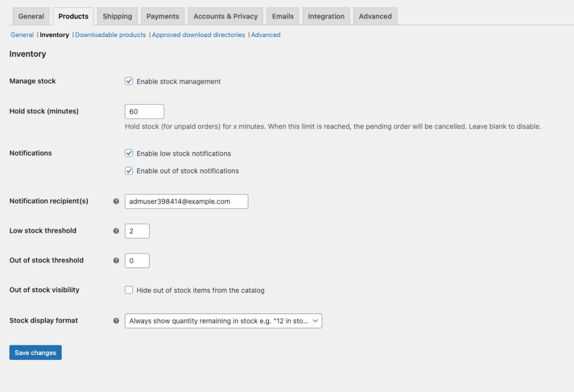Show help tip for Low stock threshold
The image size is (574, 392).
(x=116, y=231)
